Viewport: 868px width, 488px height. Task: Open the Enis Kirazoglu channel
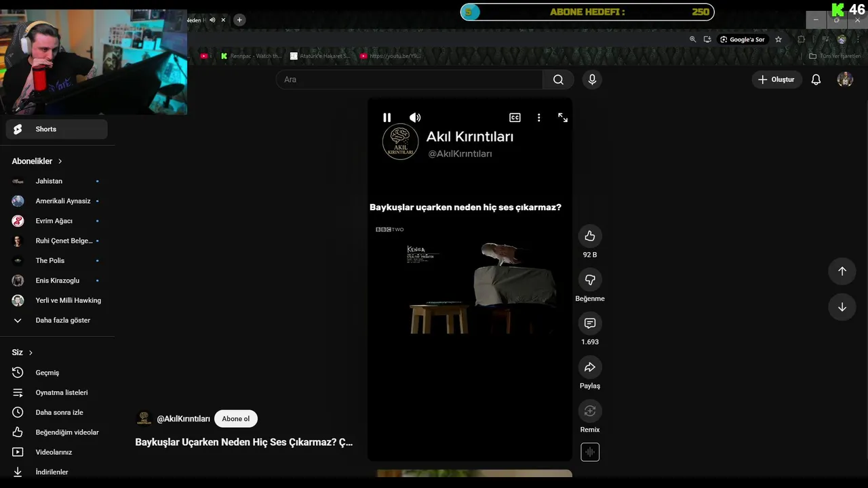click(x=57, y=281)
